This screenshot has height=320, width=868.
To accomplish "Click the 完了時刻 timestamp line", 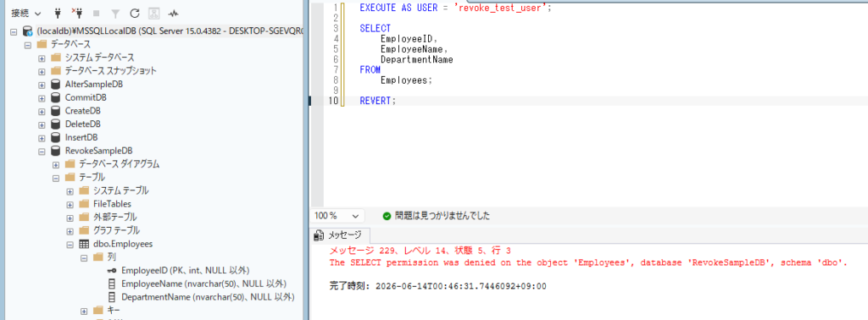I will click(x=438, y=286).
